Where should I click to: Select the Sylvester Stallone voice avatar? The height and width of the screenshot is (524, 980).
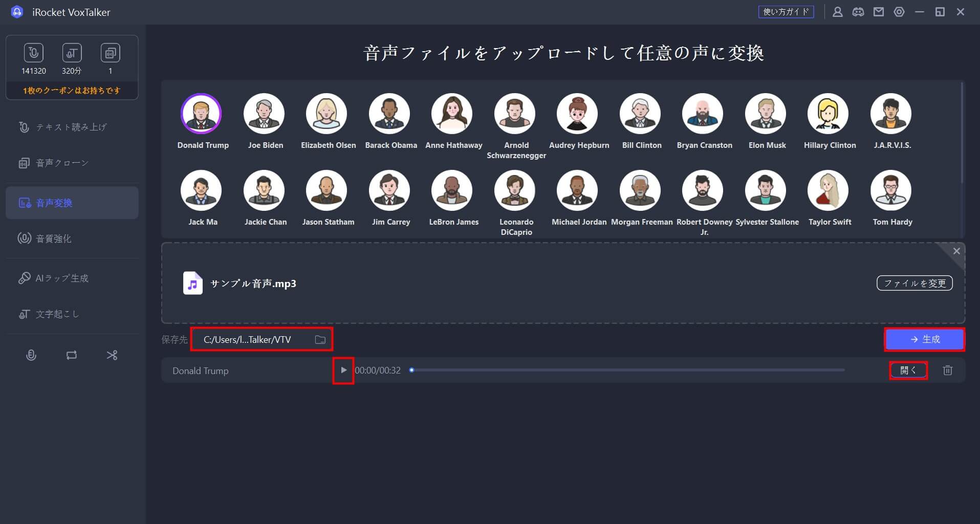[x=766, y=190]
